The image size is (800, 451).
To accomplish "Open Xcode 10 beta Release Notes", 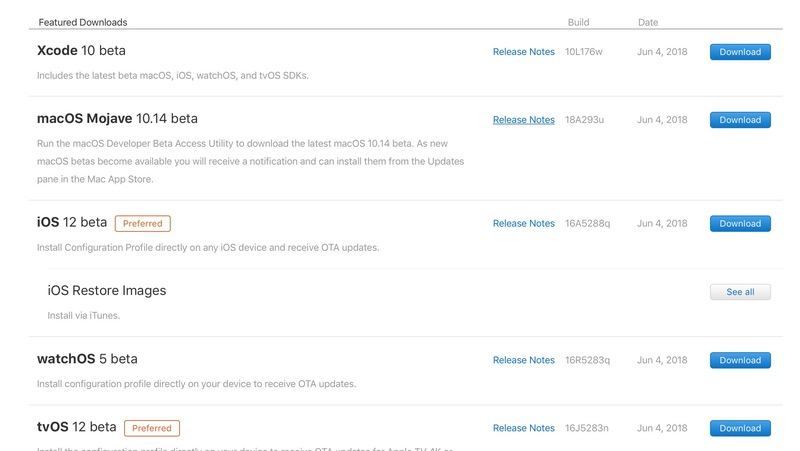I will click(523, 52).
